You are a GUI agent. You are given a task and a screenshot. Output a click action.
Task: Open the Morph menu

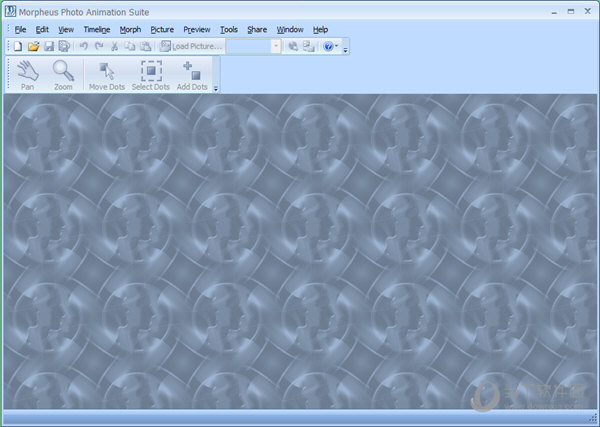(x=130, y=30)
